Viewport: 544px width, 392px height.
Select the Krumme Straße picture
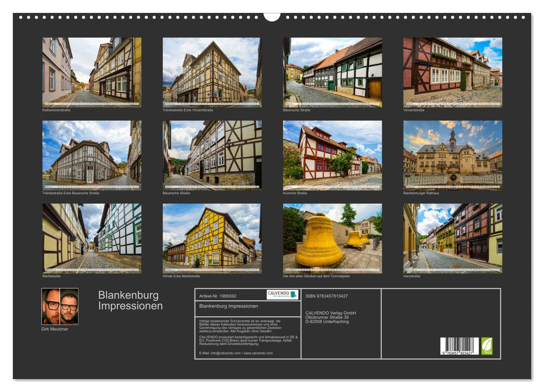[x=333, y=155]
